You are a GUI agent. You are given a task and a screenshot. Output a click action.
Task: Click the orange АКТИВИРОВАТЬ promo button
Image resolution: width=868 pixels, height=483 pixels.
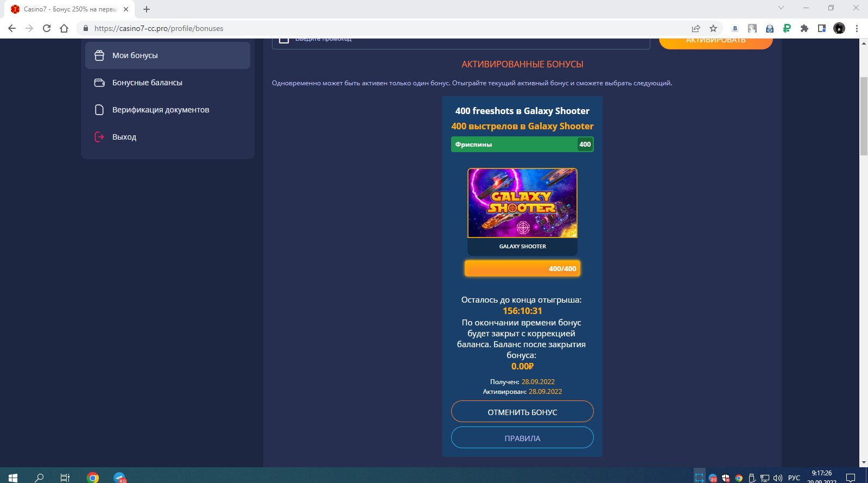click(715, 43)
